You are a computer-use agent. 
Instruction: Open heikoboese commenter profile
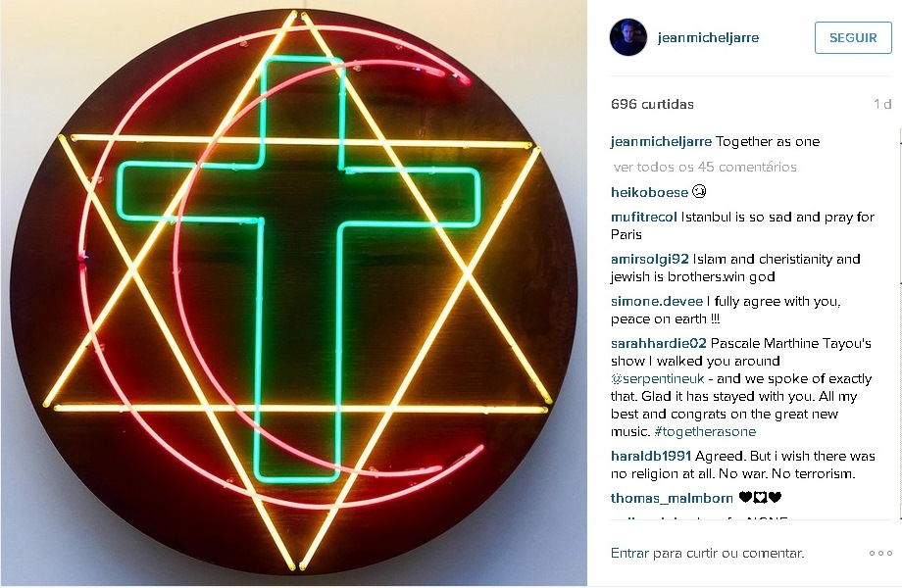pos(649,192)
